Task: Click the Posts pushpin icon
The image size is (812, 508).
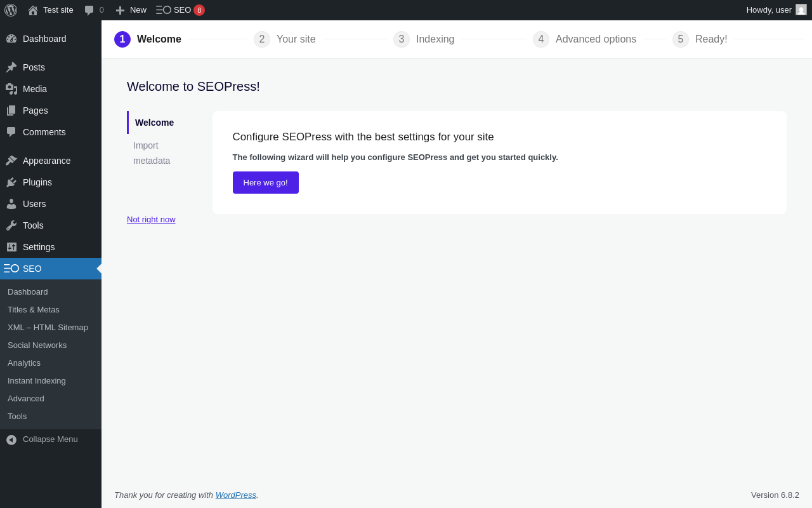Action: pos(11,67)
